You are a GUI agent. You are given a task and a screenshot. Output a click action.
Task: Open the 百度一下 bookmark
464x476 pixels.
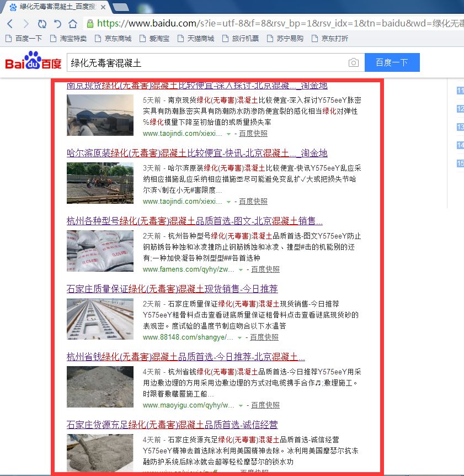[24, 39]
